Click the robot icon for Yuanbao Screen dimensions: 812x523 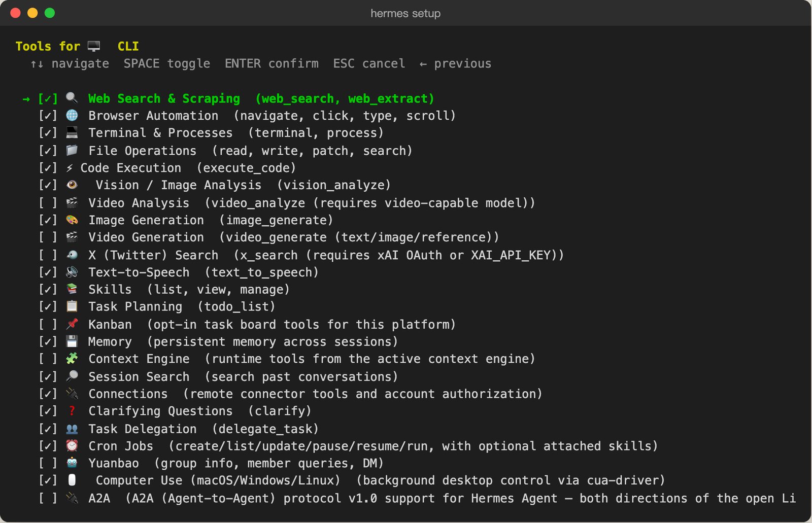[72, 463]
